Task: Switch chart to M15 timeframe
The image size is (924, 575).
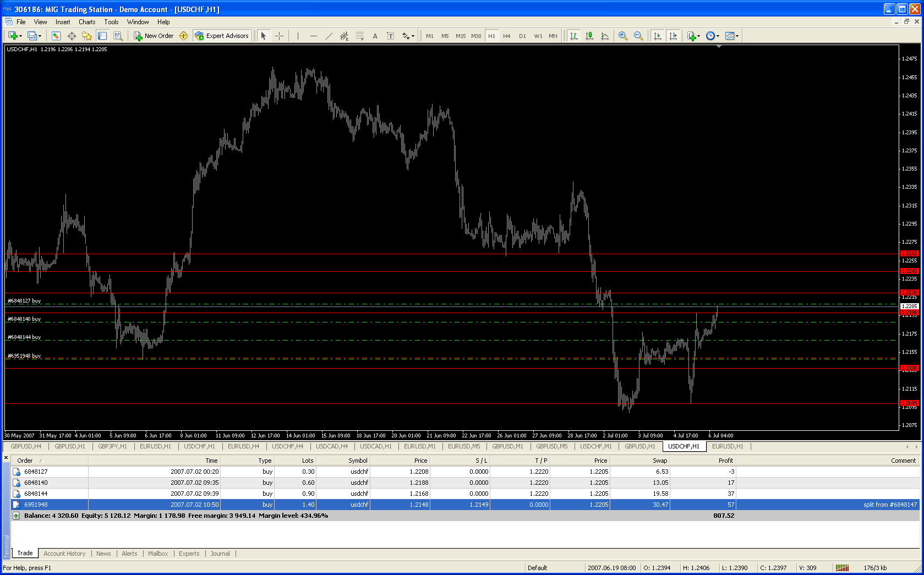Action: pos(461,36)
